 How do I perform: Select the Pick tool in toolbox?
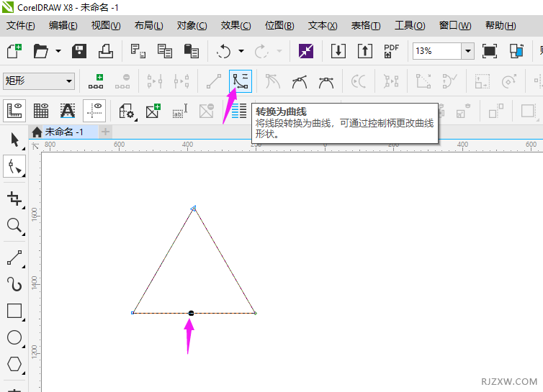pyautogui.click(x=14, y=139)
